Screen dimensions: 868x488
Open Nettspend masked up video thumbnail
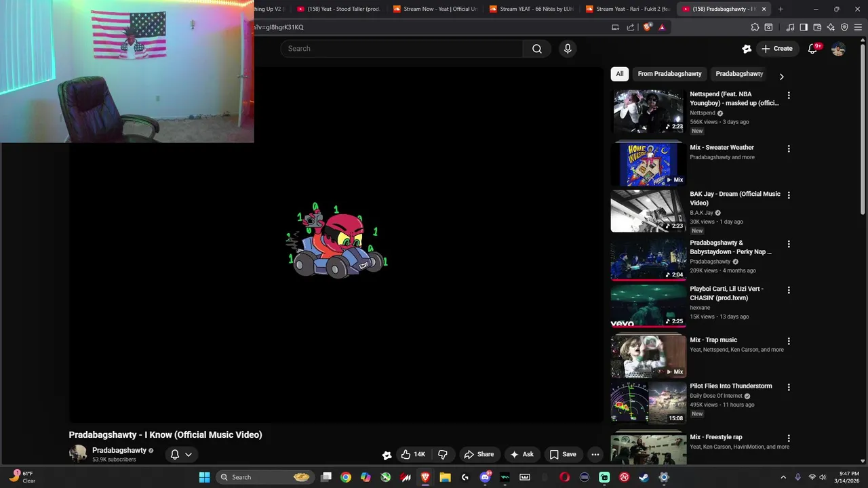click(648, 110)
